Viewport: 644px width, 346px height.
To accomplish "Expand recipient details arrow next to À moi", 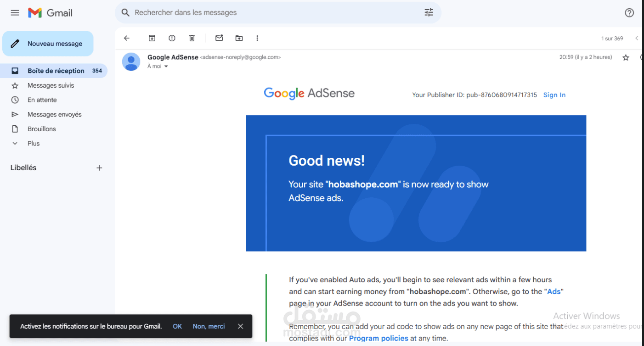I will [x=166, y=67].
